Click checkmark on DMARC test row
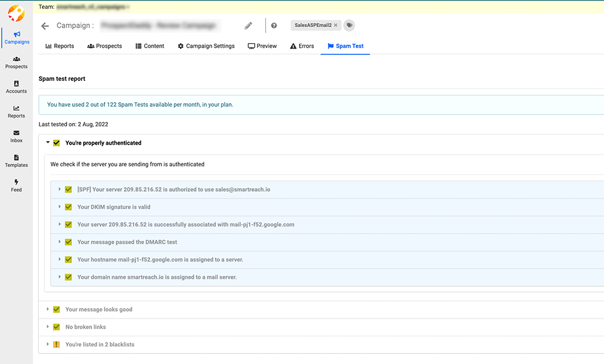The width and height of the screenshot is (604, 364). 68,242
